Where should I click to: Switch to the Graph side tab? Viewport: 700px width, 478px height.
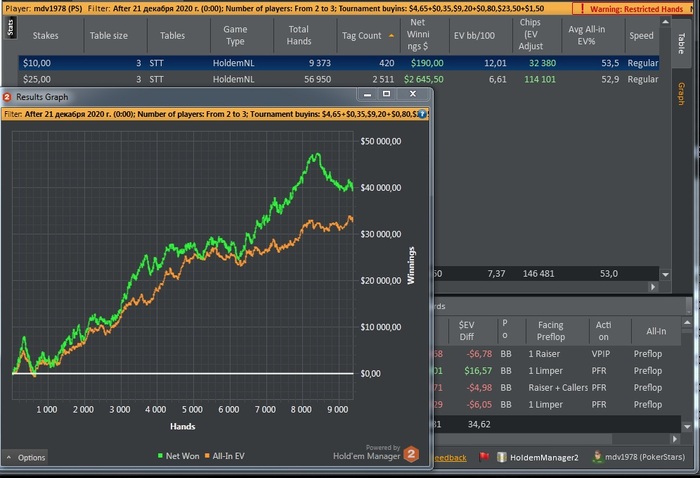pos(681,94)
